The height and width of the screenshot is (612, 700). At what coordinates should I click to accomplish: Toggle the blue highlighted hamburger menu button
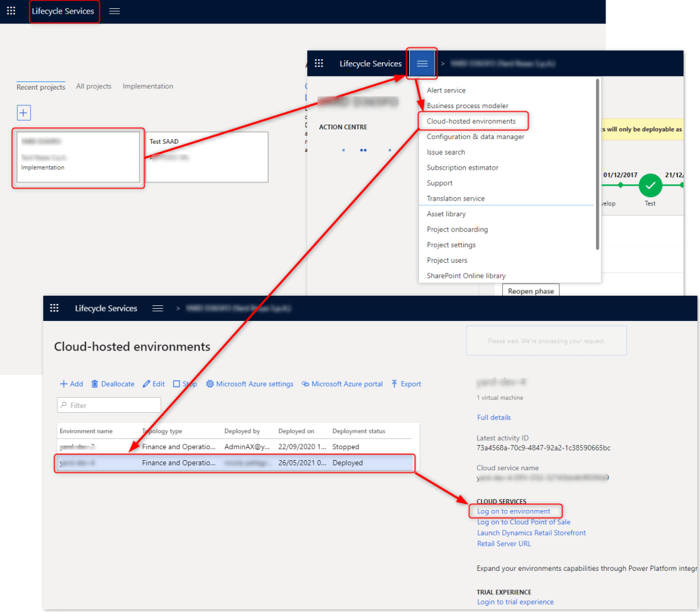(x=422, y=64)
